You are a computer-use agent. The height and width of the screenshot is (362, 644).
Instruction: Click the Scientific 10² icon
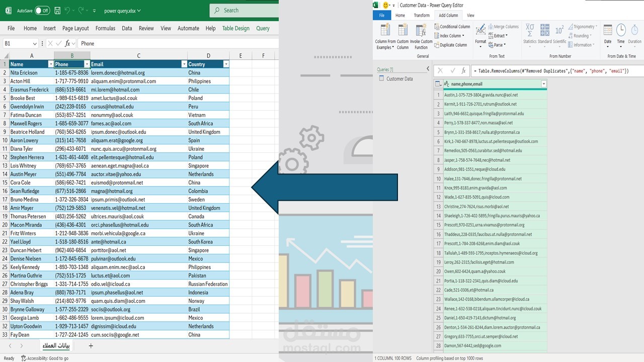tap(559, 30)
